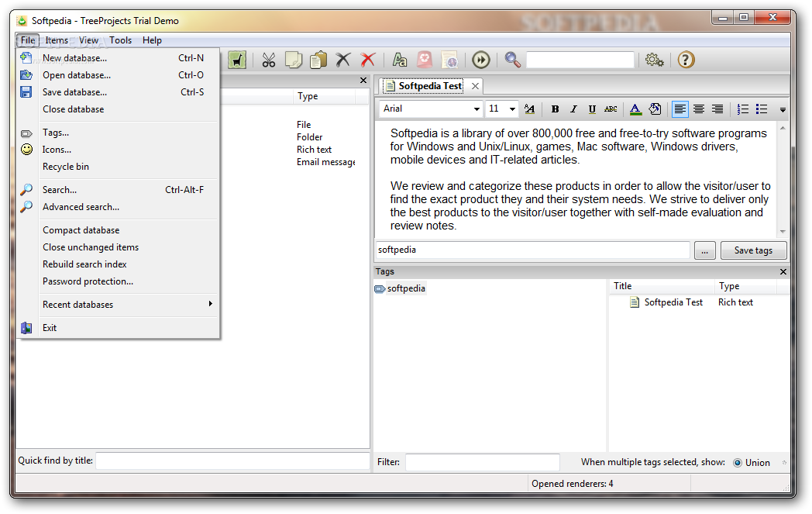812x514 pixels.
Task: Click the Cut scissors toolbar icon
Action: (268, 60)
